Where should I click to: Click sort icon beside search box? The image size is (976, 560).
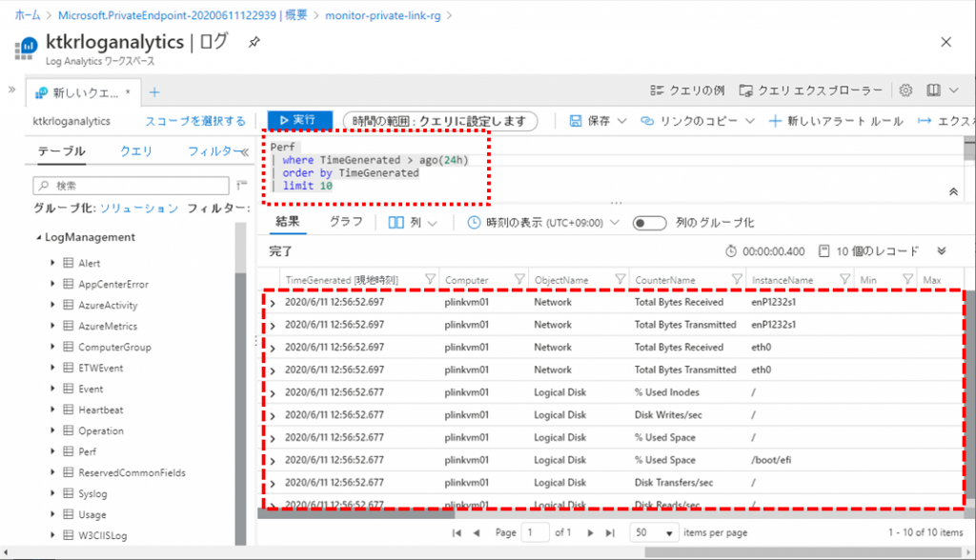point(241,185)
